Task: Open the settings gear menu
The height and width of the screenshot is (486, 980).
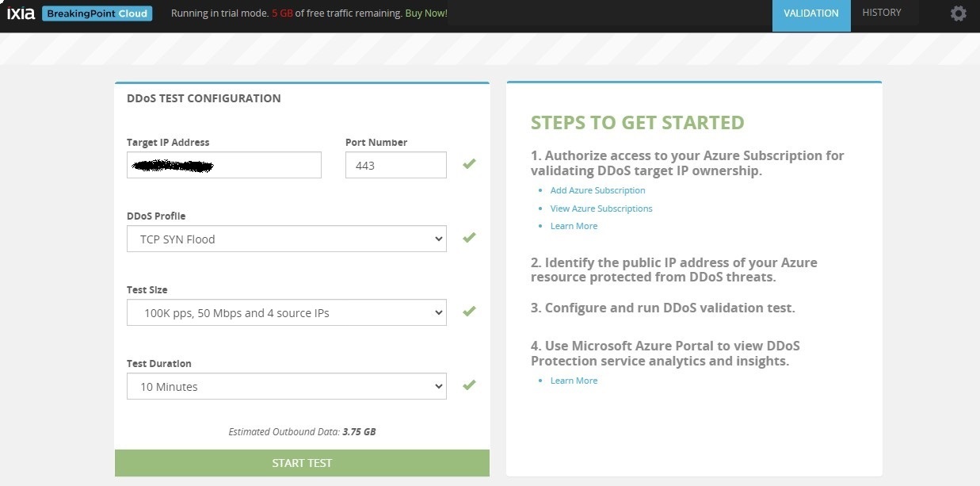Action: click(x=958, y=13)
